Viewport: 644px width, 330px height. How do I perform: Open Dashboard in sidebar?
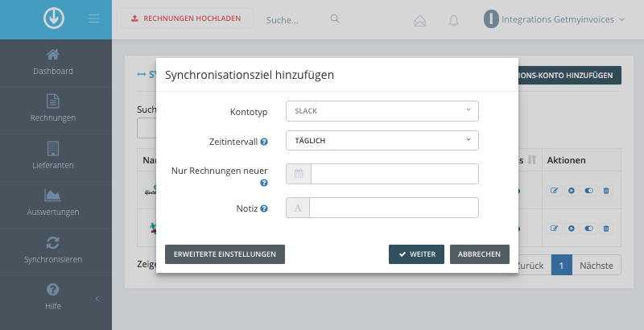click(x=53, y=63)
